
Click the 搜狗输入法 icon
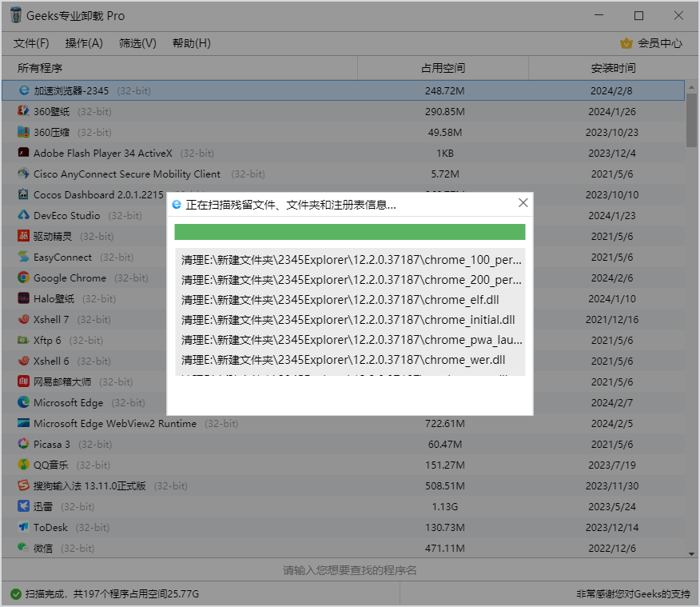coord(23,485)
